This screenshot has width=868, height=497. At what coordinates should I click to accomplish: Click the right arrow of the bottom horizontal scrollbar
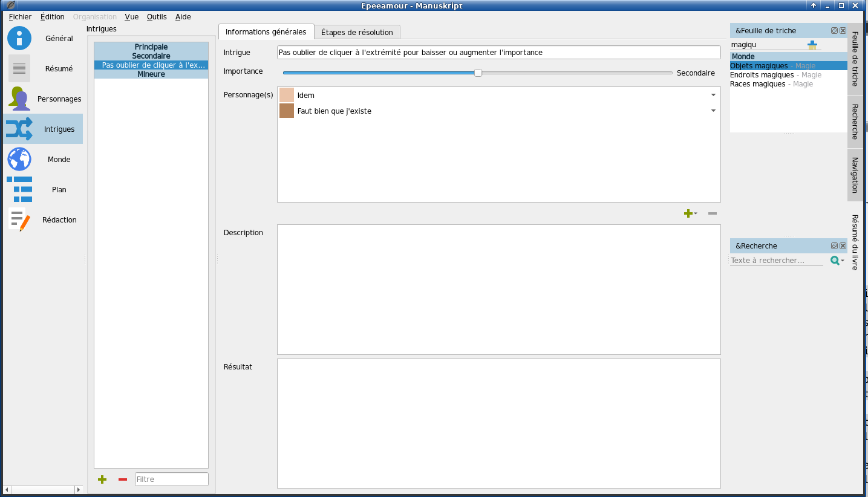78,489
